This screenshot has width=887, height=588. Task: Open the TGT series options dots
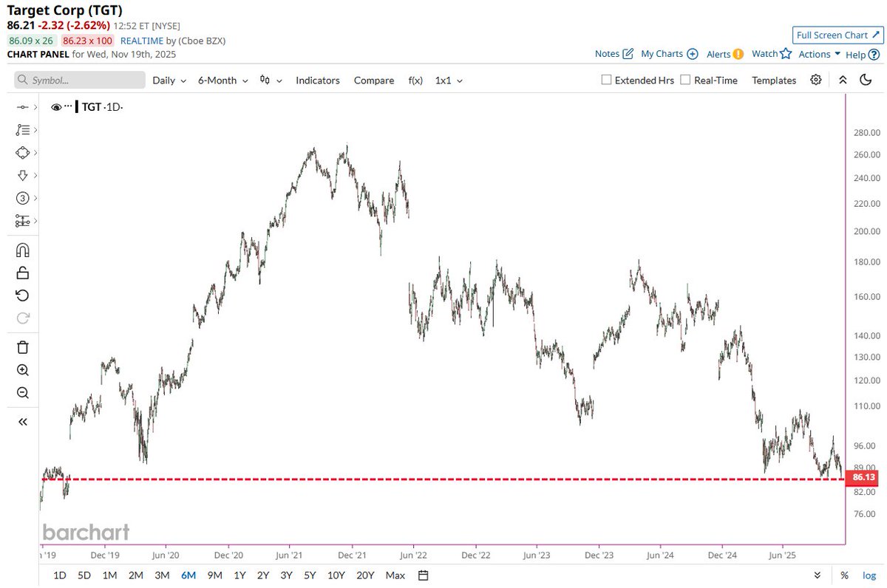[68, 107]
